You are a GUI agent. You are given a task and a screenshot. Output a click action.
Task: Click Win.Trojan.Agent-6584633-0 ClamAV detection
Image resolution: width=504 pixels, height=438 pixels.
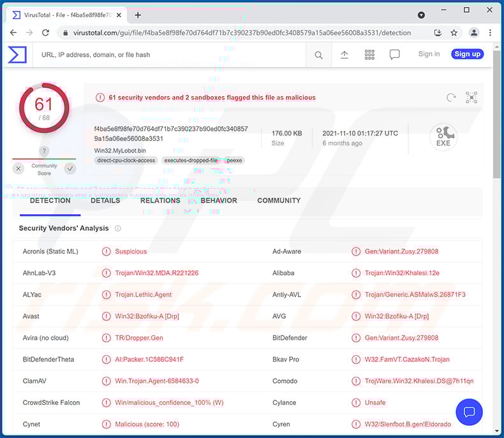157,381
